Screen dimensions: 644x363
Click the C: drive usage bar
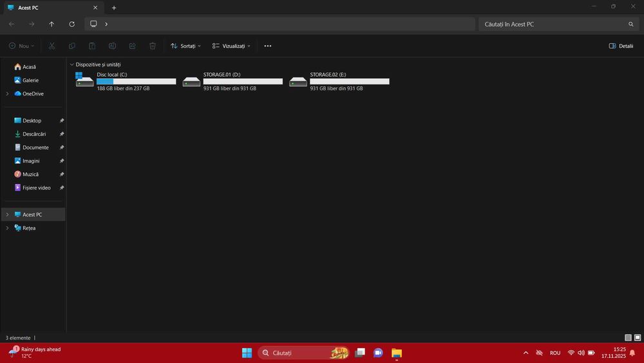[137, 81]
